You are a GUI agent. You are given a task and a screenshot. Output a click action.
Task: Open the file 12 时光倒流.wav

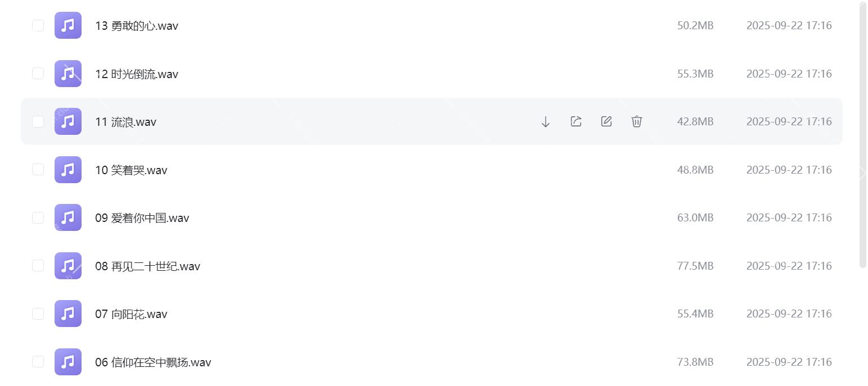pyautogui.click(x=137, y=74)
